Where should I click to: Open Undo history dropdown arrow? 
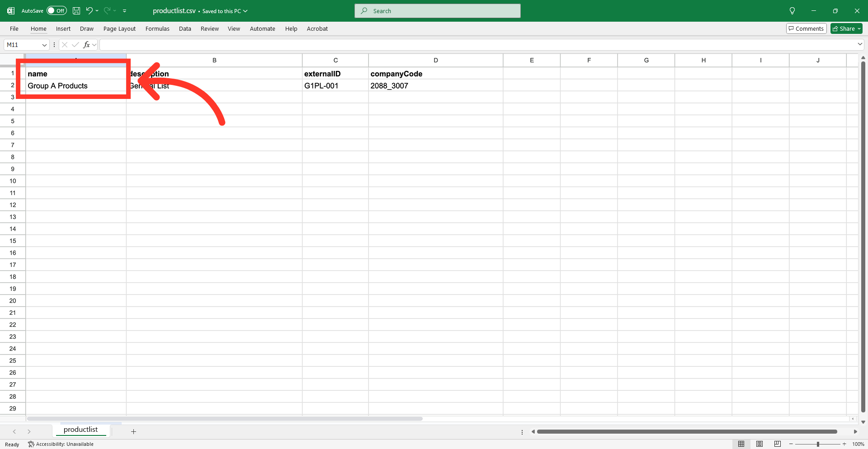tap(97, 11)
